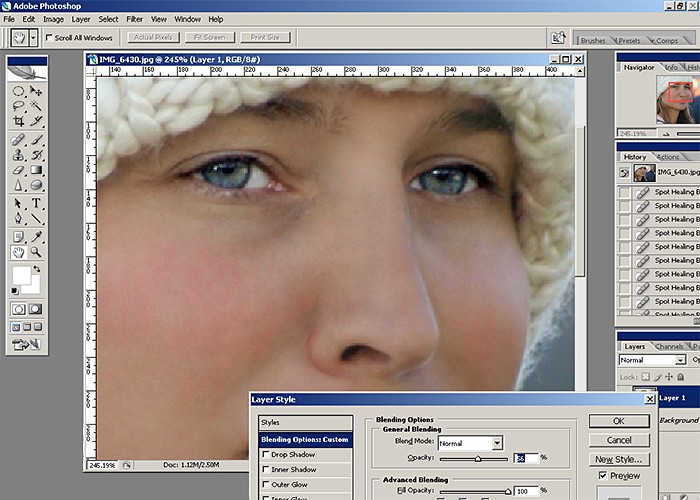Select the Eraser tool
Screen dimensions: 700x500
(18, 170)
